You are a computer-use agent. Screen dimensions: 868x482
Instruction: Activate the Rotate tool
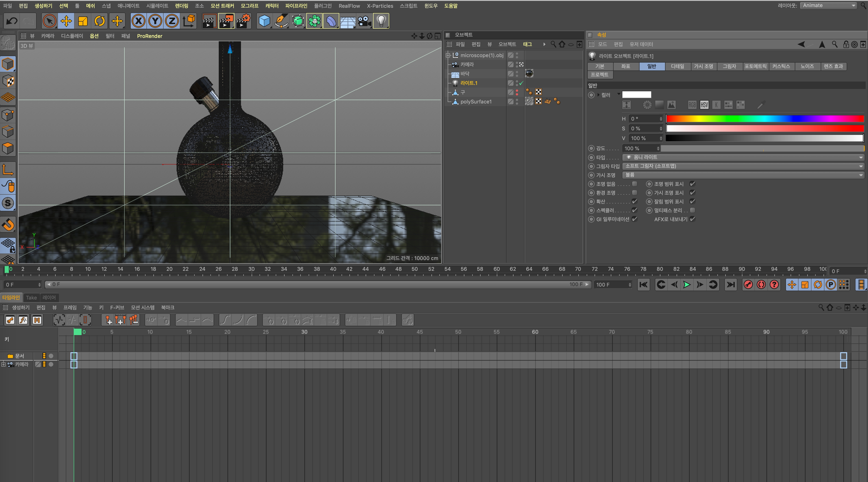click(100, 21)
